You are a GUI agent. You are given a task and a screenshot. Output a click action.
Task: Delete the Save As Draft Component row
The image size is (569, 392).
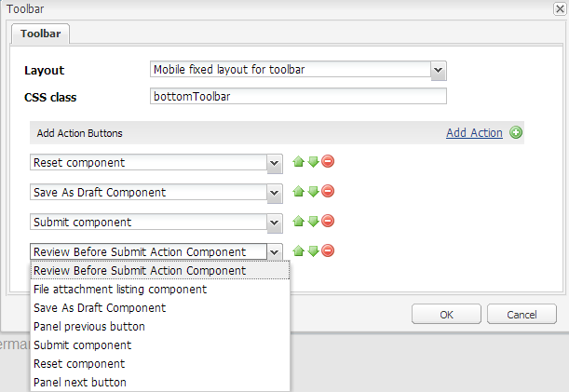(x=328, y=192)
